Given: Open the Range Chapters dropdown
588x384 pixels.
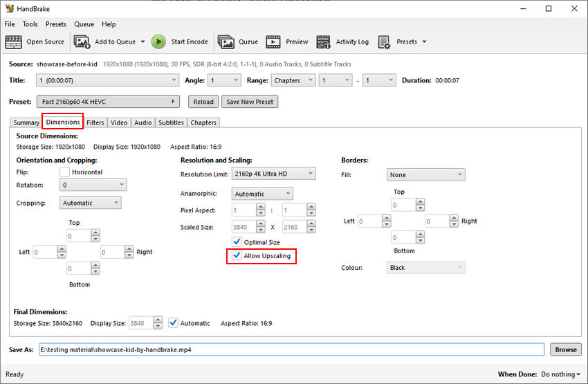Looking at the screenshot, I should point(293,80).
